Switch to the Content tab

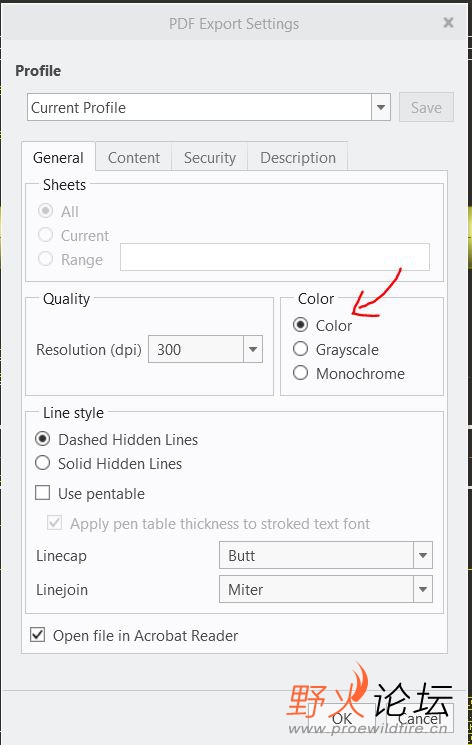point(134,157)
